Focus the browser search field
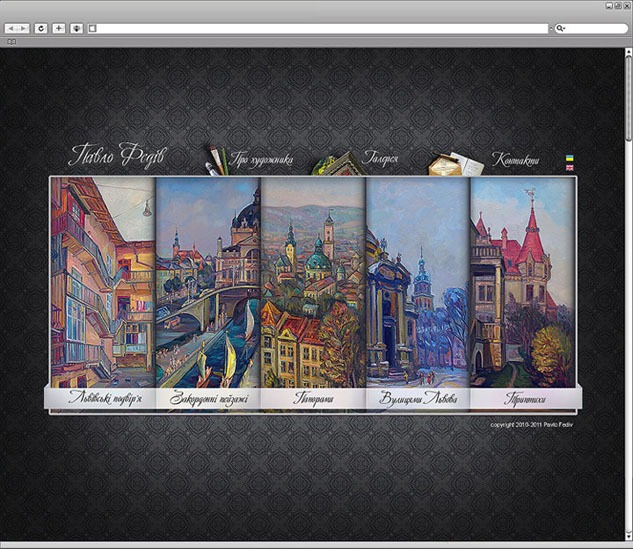This screenshot has height=549, width=633. 591,28
